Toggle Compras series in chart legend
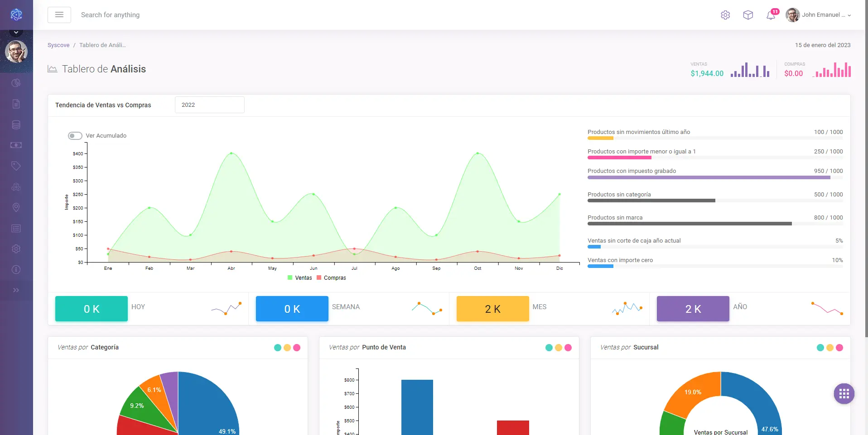868x435 pixels. (331, 278)
